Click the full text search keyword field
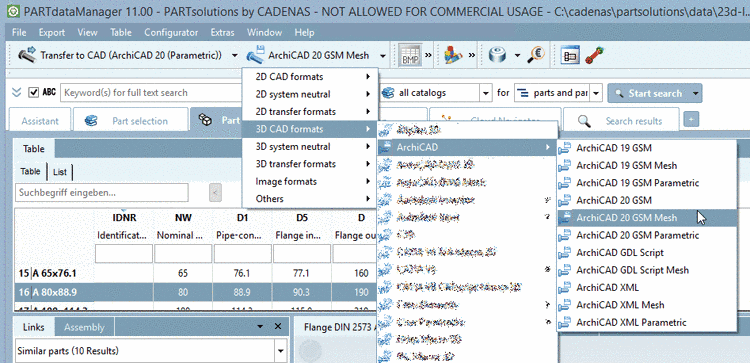The height and width of the screenshot is (363, 750). [152, 93]
